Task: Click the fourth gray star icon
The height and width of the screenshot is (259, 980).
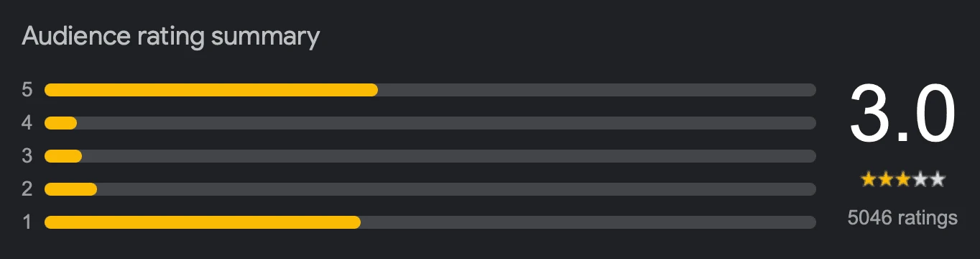Action: tap(920, 180)
